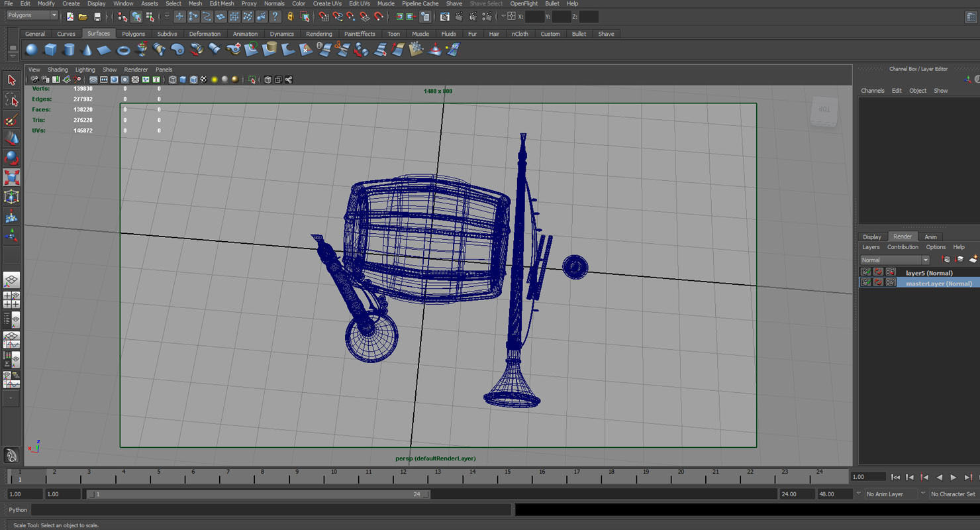Switch to the Display layer tab
This screenshot has height=530, width=980.
872,237
